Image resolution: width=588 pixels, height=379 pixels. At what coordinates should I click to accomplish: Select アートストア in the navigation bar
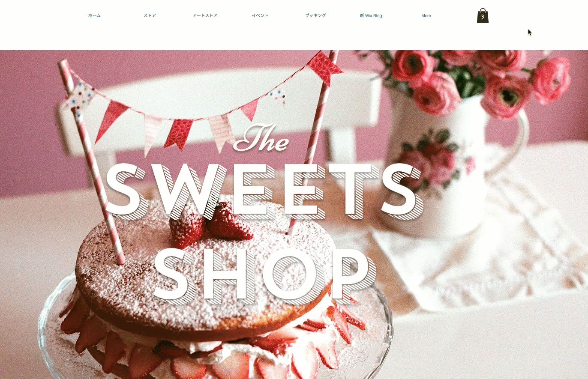point(205,15)
